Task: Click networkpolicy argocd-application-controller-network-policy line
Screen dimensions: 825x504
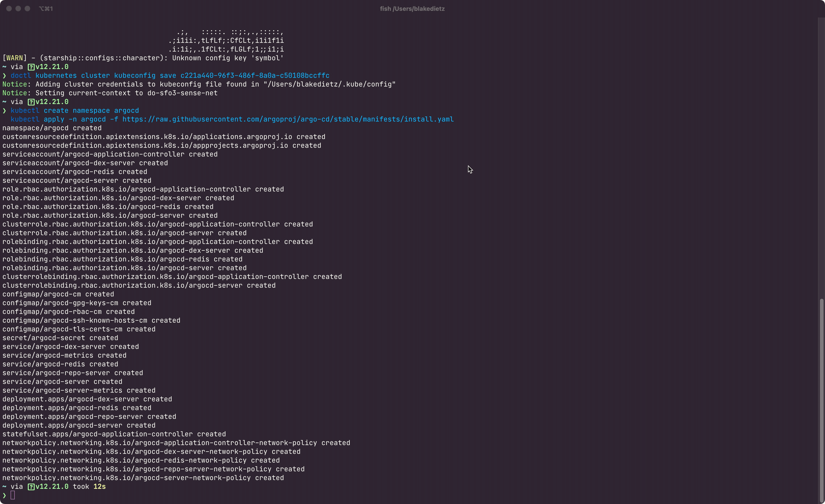Action: [176, 443]
